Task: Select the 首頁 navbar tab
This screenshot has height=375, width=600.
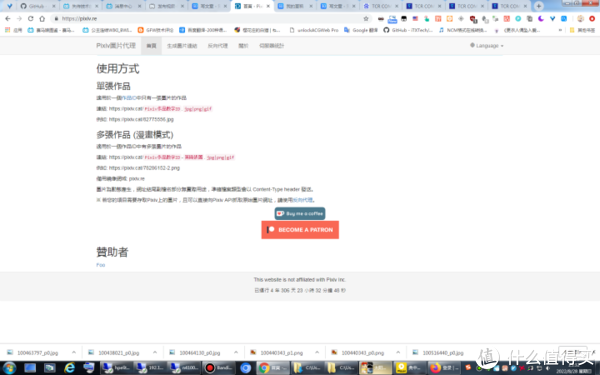Action: tap(152, 46)
